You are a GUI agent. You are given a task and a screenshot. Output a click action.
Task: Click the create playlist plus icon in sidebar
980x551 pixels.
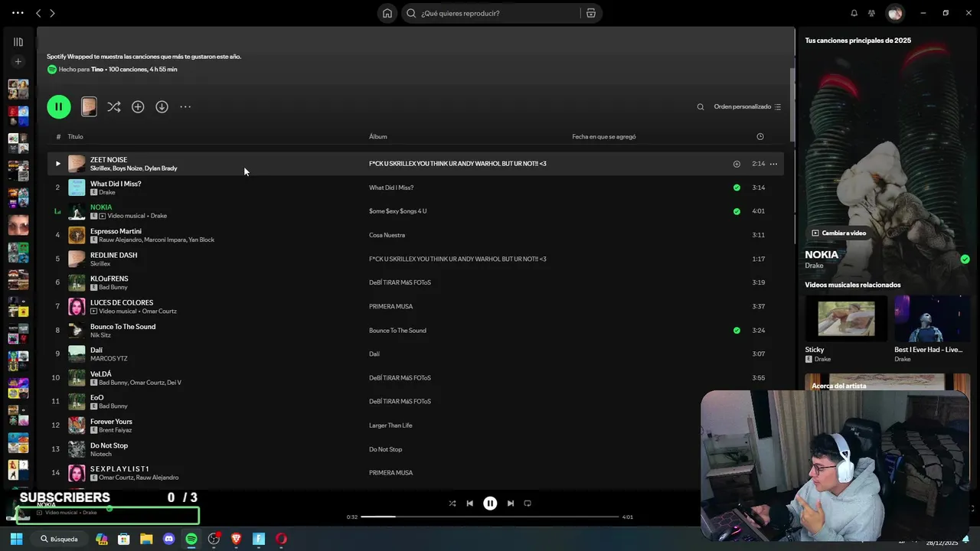(x=18, y=61)
